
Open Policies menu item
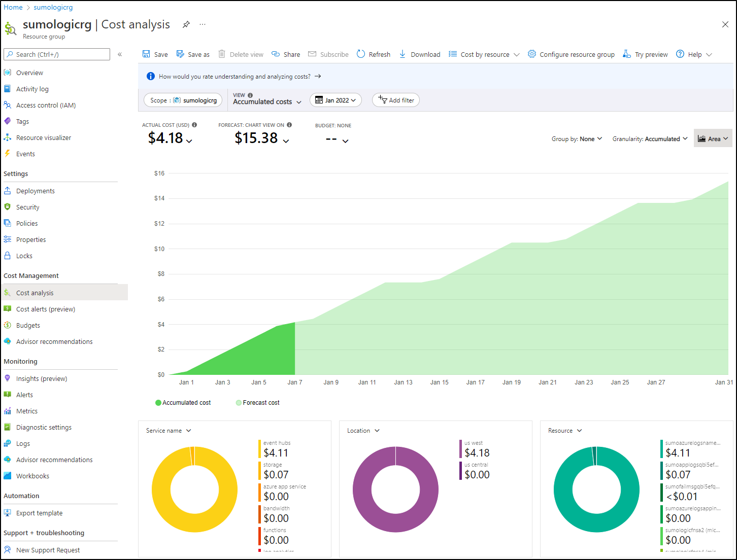click(27, 224)
